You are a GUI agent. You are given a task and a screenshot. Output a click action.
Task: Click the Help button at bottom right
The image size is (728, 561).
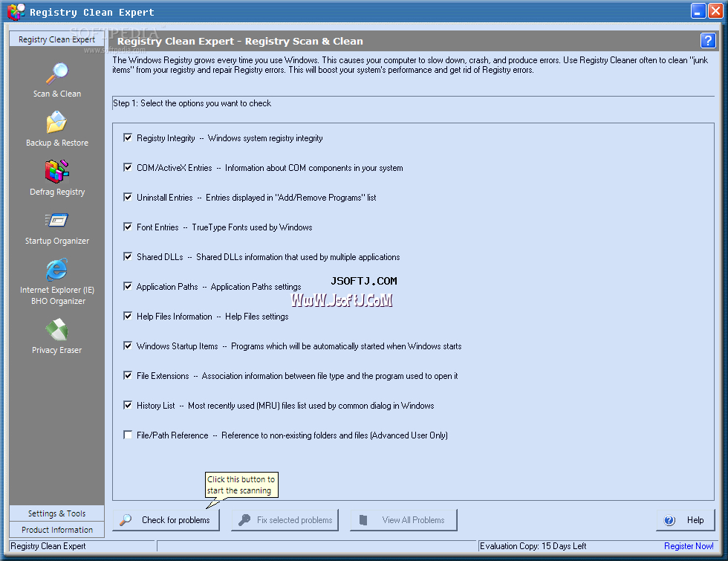[686, 520]
